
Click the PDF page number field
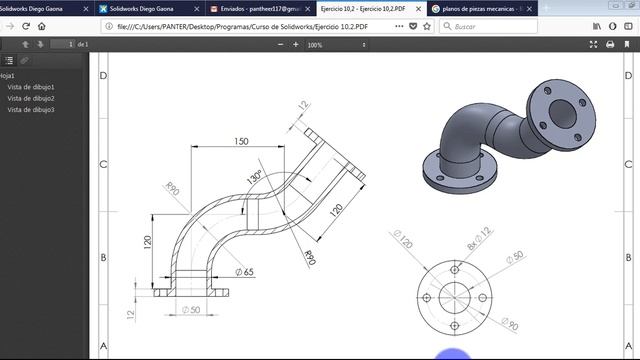(x=63, y=44)
